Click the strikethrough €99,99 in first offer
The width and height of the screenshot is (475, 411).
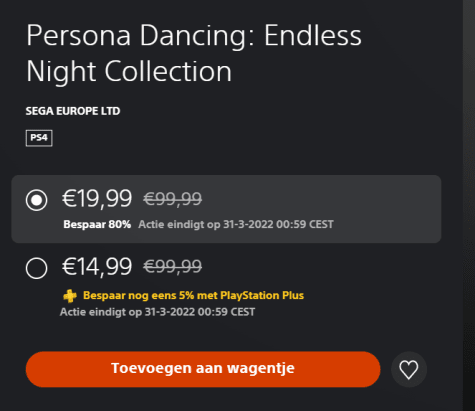tap(173, 199)
